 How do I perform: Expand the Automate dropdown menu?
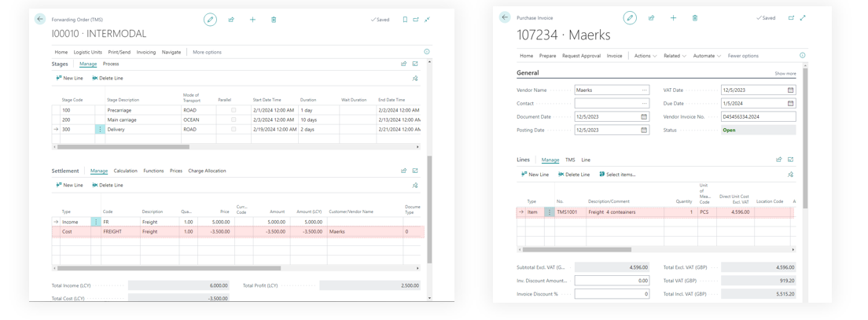706,56
